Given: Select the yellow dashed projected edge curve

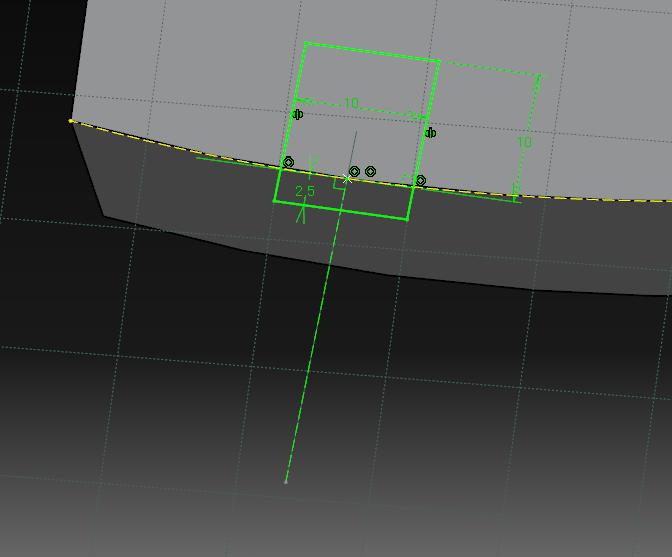Looking at the screenshot, I should pyautogui.click(x=371, y=181).
